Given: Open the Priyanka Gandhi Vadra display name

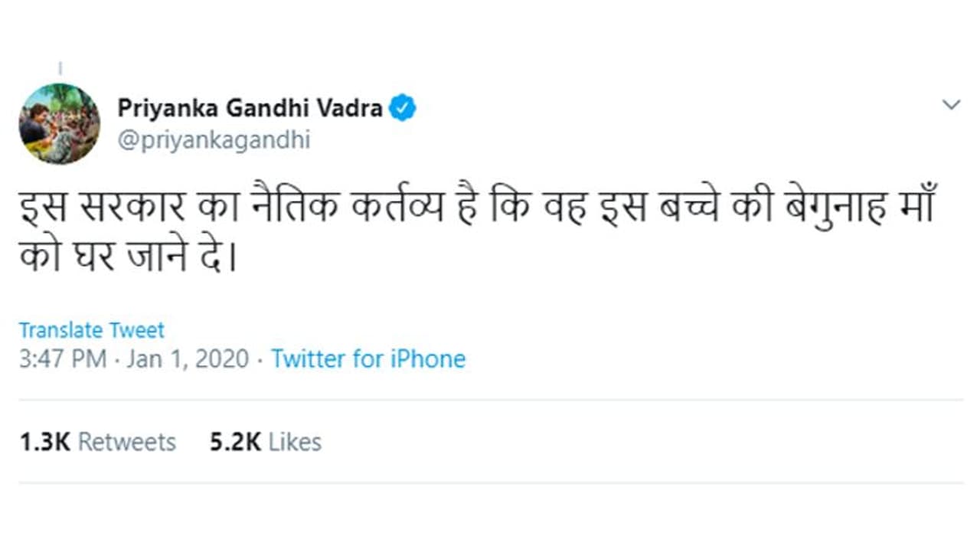Looking at the screenshot, I should [x=250, y=108].
